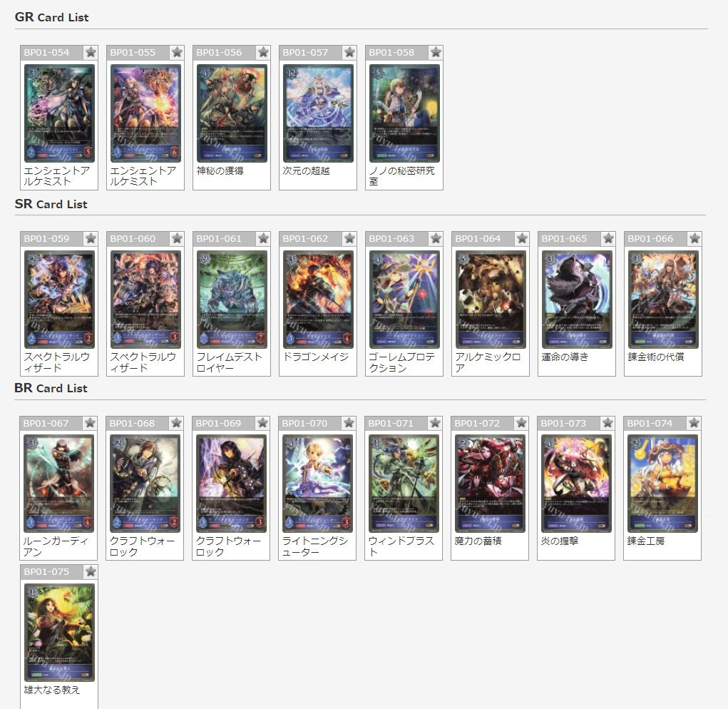Star the BP01-064 card
728x709 pixels.
point(522,239)
